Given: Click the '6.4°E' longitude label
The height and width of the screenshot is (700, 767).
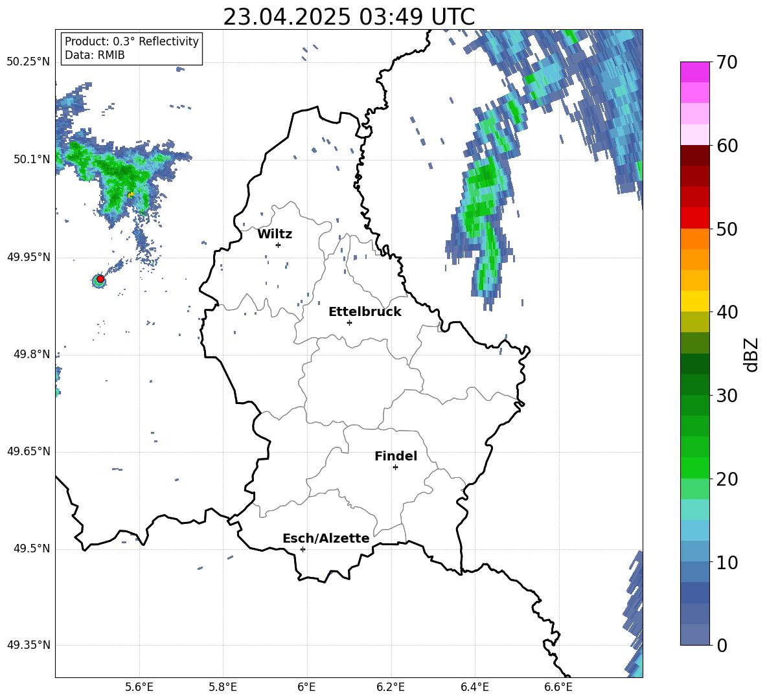Looking at the screenshot, I should 474,687.
